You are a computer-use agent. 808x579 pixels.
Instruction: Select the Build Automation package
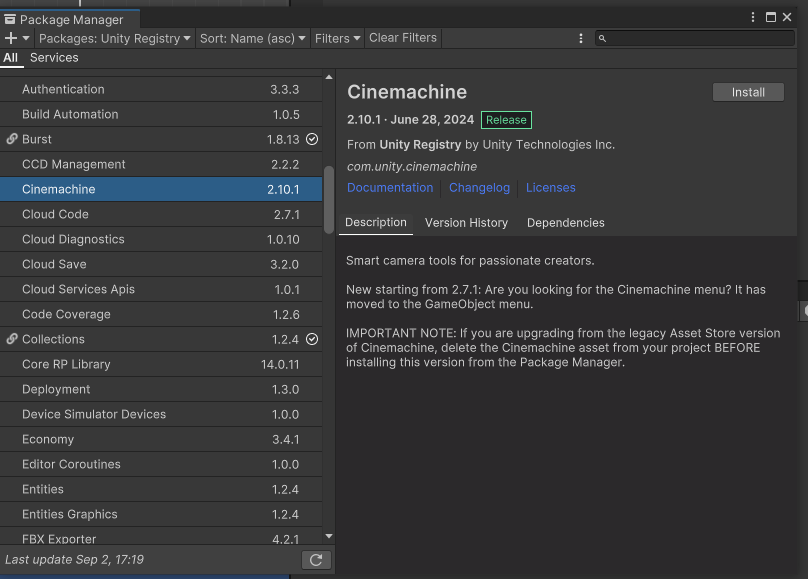(161, 114)
